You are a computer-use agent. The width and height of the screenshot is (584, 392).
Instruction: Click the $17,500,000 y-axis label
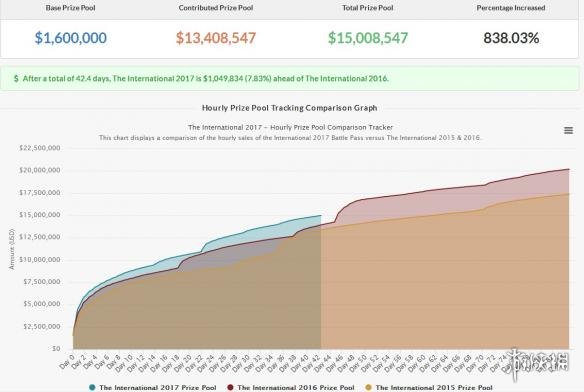tap(40, 193)
